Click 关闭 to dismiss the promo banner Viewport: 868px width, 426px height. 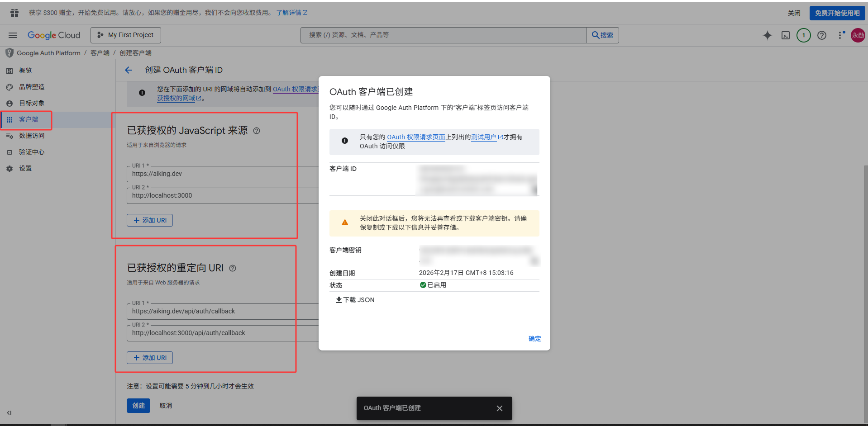tap(794, 13)
